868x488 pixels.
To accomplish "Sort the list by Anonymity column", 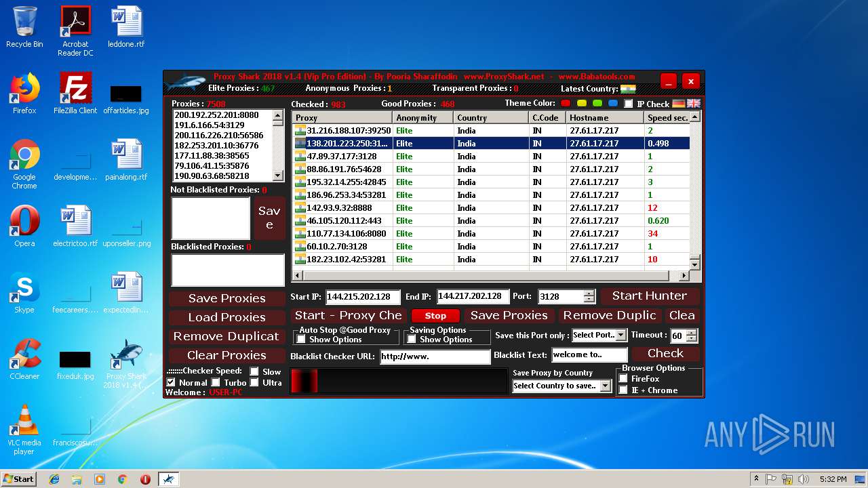I will (x=423, y=117).
